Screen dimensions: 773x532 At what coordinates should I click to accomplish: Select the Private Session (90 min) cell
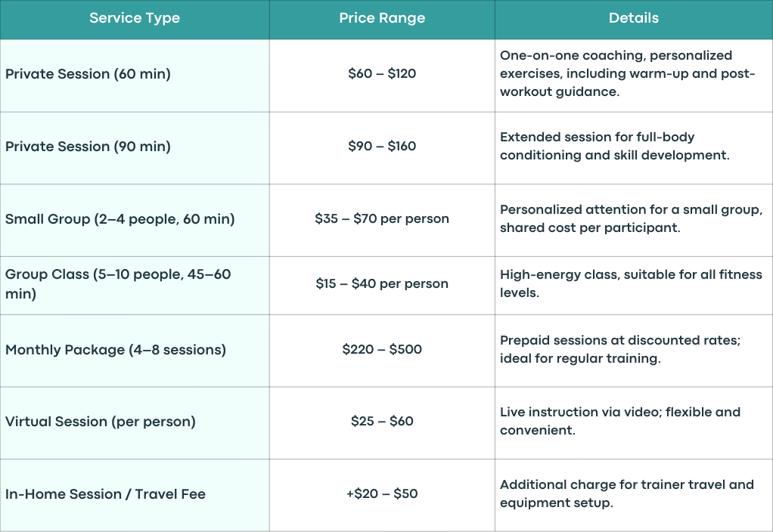pos(135,148)
